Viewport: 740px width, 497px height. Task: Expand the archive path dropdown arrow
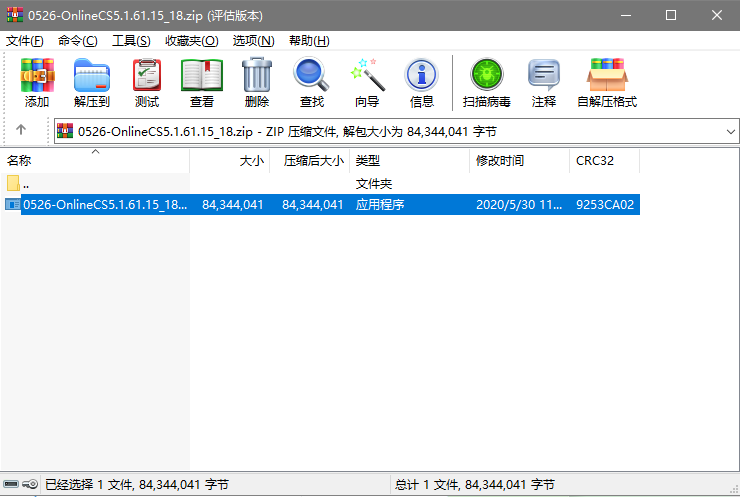(729, 131)
